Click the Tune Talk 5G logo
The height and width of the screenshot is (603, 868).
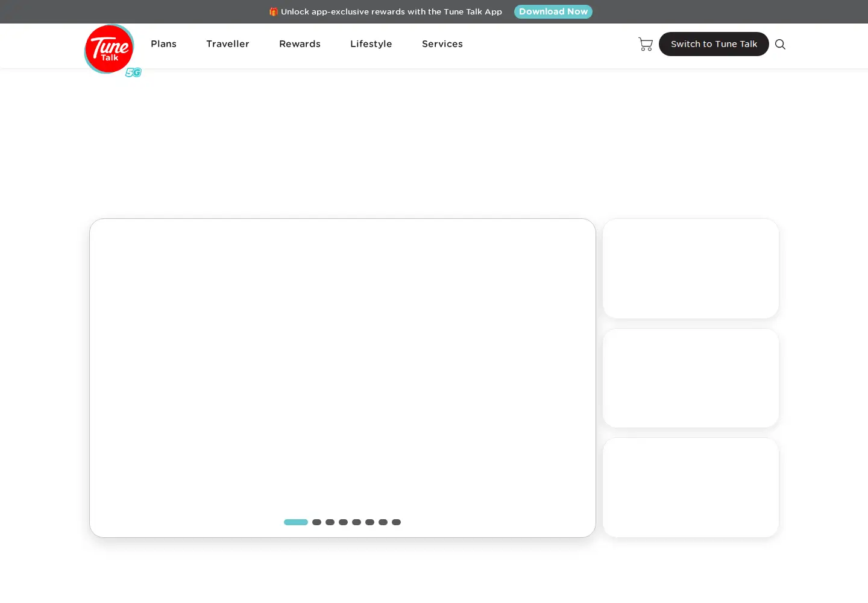pos(112,51)
